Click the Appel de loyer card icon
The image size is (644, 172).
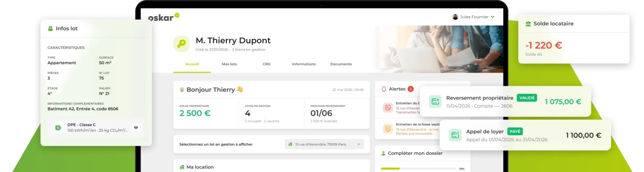pos(455,135)
